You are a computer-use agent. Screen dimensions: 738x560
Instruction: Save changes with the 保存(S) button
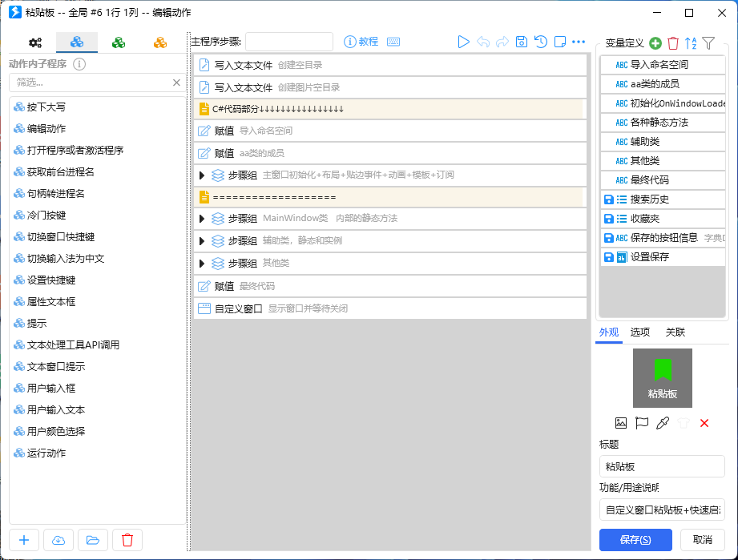pos(635,540)
